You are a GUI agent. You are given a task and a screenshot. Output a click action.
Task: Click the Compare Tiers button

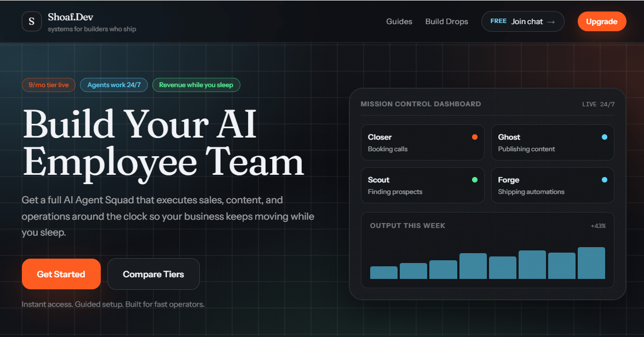click(x=153, y=273)
